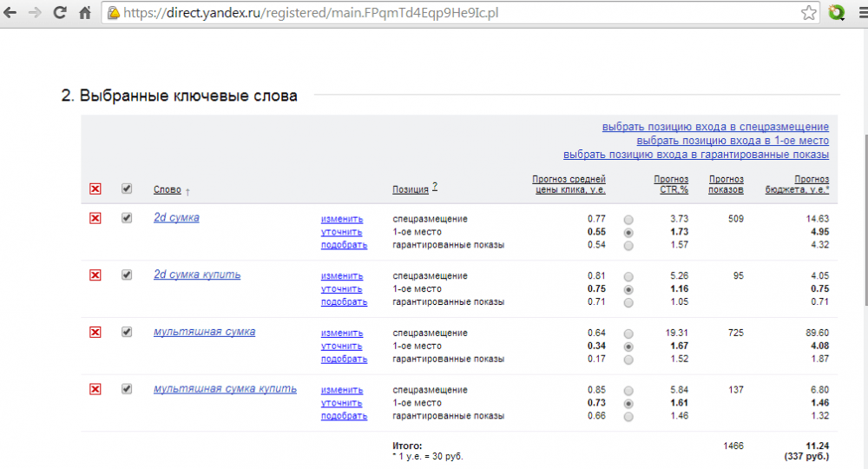Viewport: 868px width, 469px height.
Task: Open the 'мультяшная сумка' keyword link
Action: point(204,332)
